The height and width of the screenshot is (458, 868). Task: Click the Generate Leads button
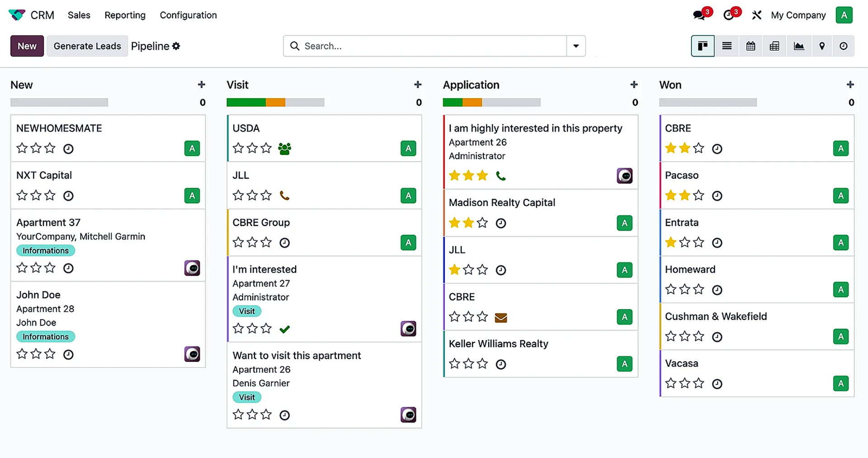87,46
